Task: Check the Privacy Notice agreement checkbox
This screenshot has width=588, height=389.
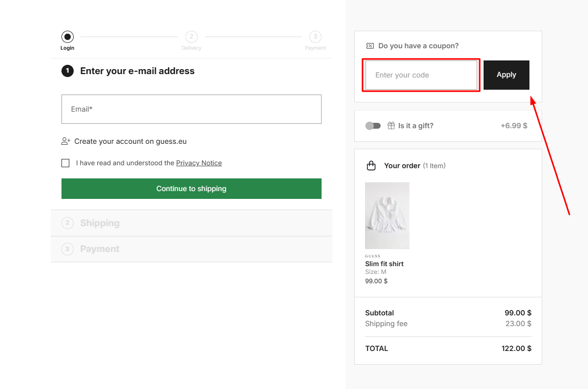Action: 65,163
